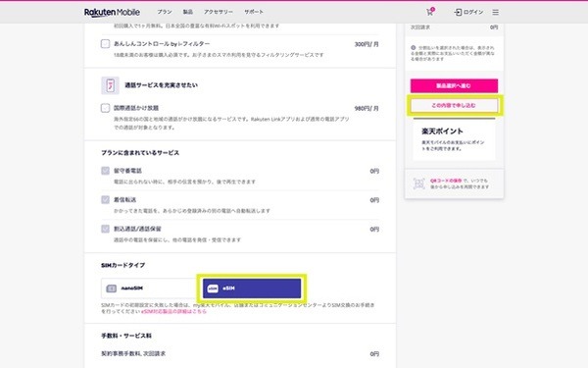Viewport: 588px width, 368px height.
Task: Open the eSIM対応製品の詳細はこちら link
Action: (x=173, y=311)
